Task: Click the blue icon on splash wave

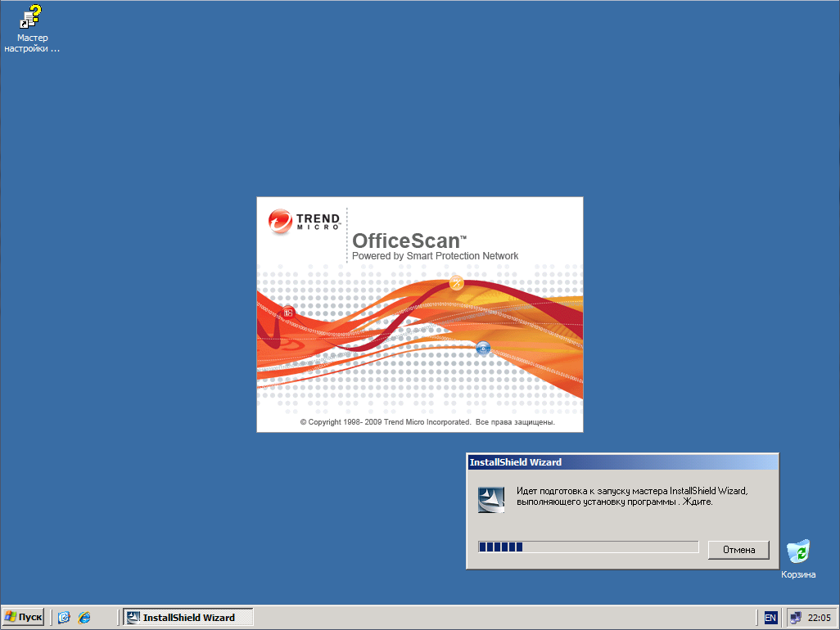Action: click(483, 349)
